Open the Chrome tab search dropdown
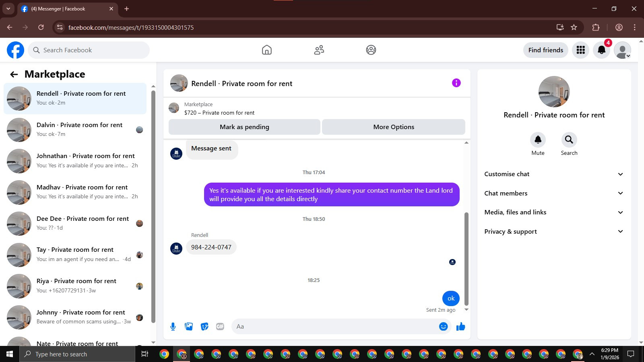This screenshot has width=644, height=362. pos(8,8)
